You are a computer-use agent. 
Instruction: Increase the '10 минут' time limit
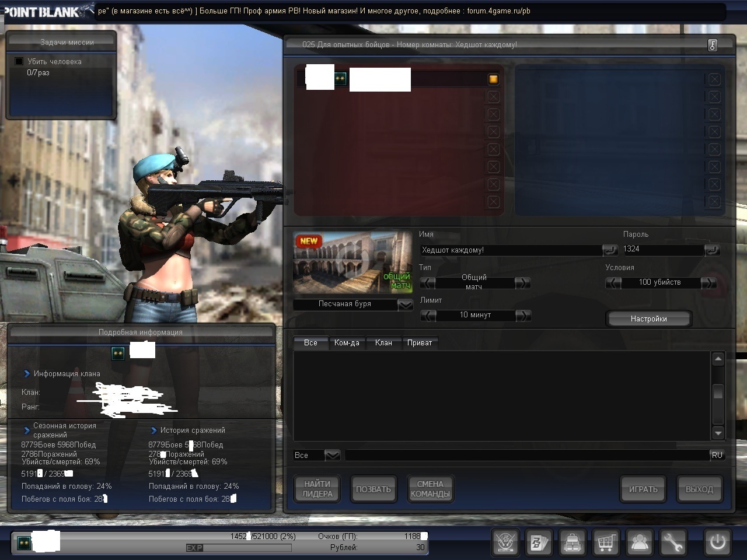tap(522, 316)
